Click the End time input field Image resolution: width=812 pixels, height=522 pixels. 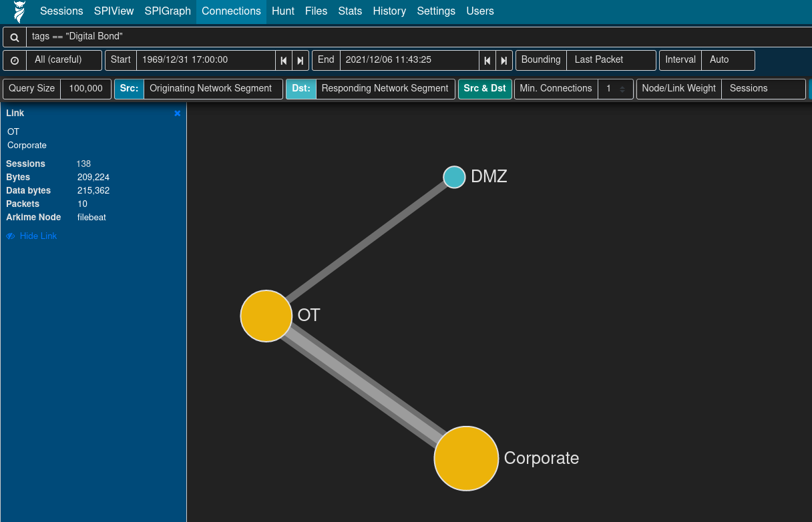[409, 60]
